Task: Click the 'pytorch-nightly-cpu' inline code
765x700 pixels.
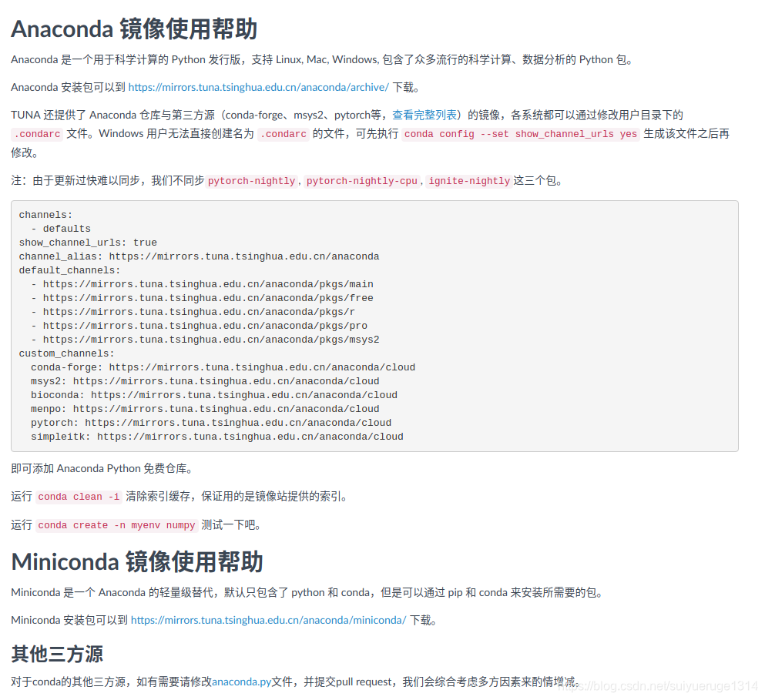Action: [361, 181]
